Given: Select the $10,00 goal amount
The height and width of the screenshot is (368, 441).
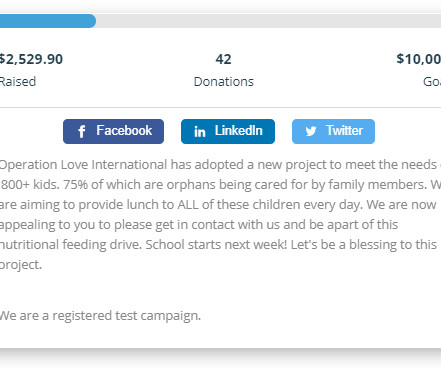Looking at the screenshot, I should coord(419,59).
